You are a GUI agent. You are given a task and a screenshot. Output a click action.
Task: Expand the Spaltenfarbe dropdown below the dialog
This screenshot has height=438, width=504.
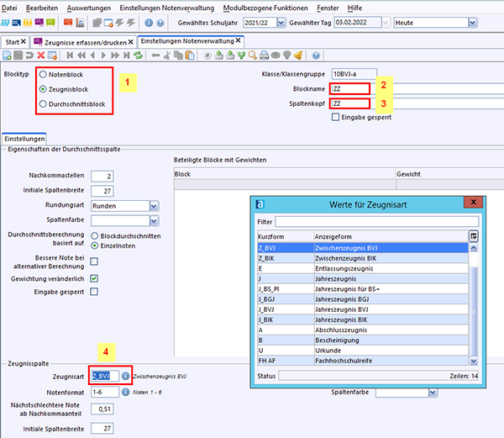(x=433, y=393)
